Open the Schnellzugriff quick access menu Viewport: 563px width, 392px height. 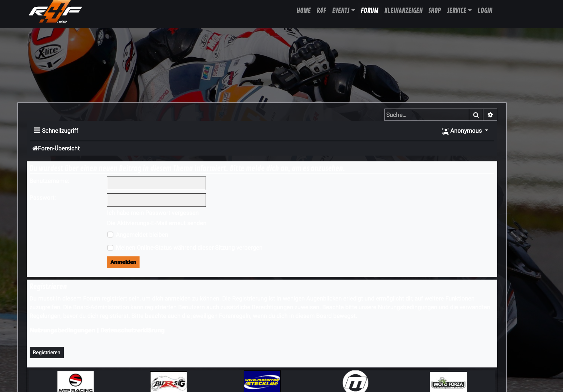click(56, 130)
